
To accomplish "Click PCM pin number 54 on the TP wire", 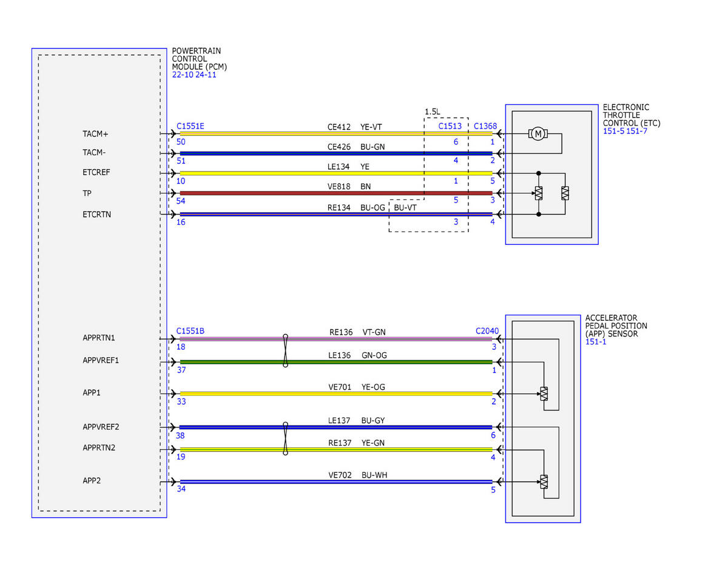I will (x=181, y=200).
